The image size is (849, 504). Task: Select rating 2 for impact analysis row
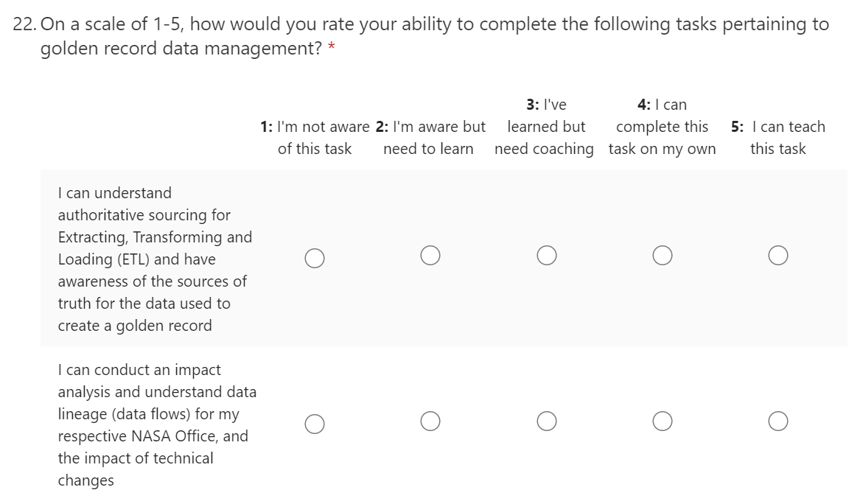(431, 421)
